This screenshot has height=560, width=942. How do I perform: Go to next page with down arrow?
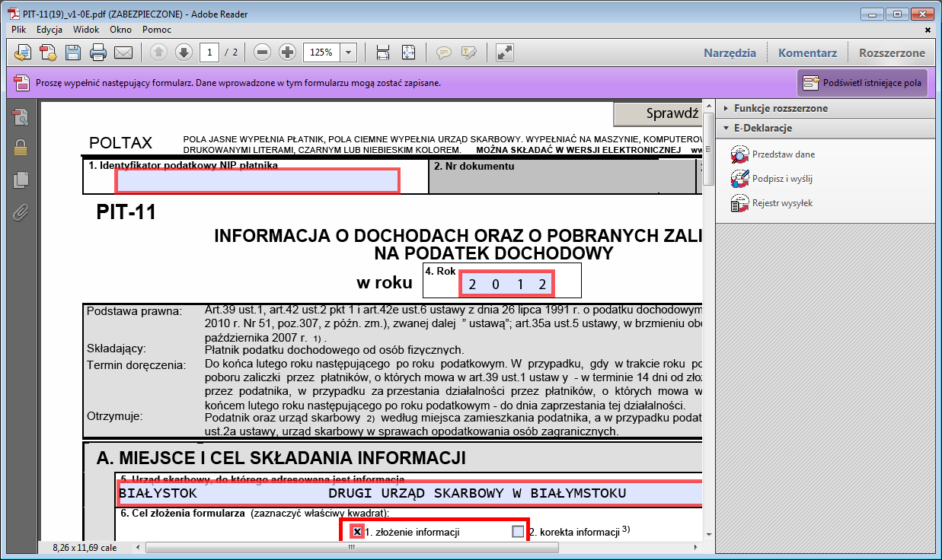184,52
